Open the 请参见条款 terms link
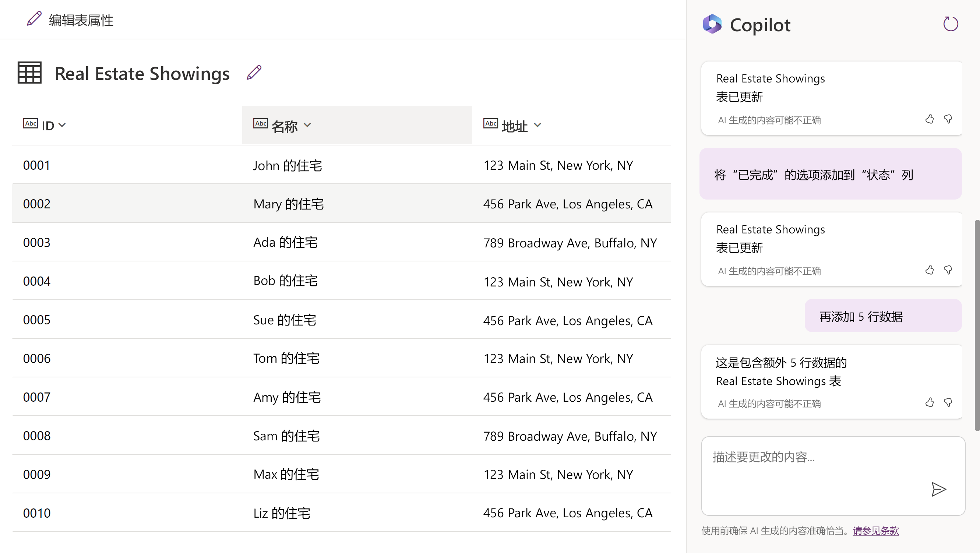This screenshot has width=980, height=553. click(876, 531)
